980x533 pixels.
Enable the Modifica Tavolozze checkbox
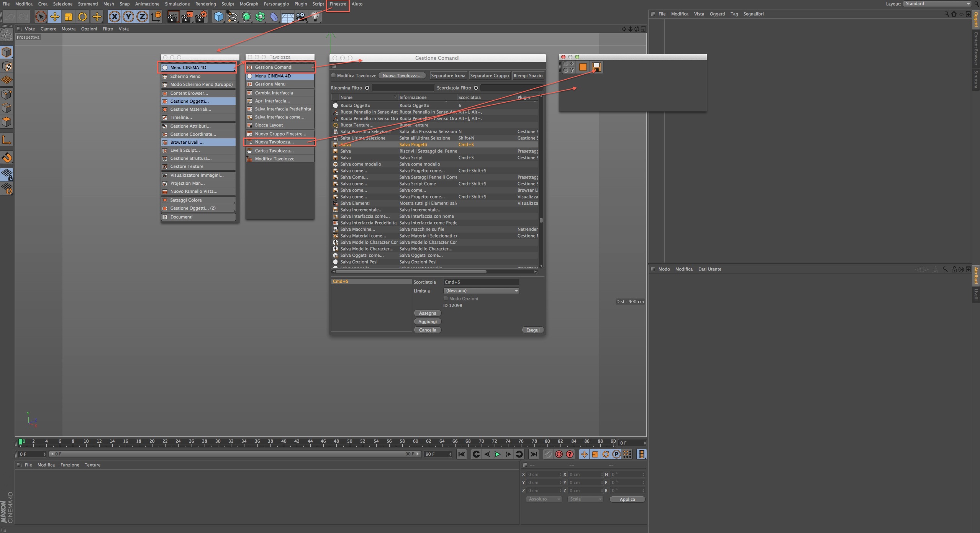[x=333, y=75]
